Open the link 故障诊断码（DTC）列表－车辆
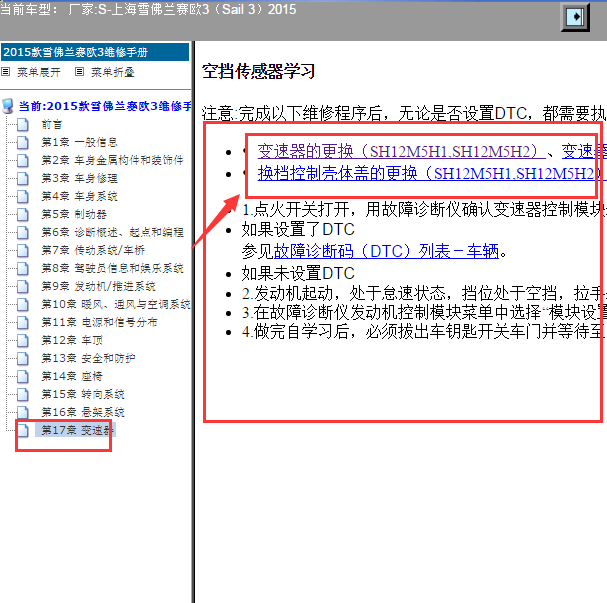The width and height of the screenshot is (607, 603). [x=386, y=251]
